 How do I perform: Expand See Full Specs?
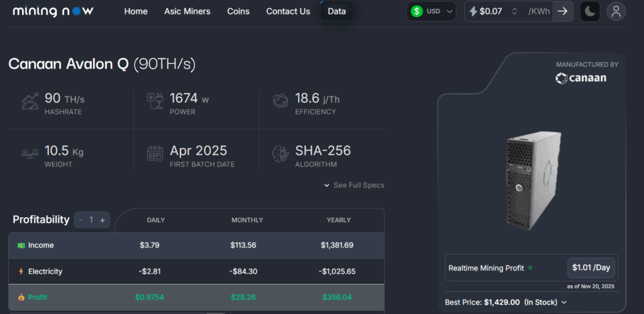click(354, 185)
